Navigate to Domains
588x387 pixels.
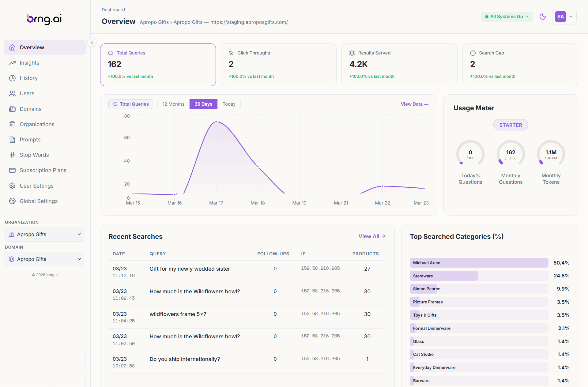pos(45,109)
